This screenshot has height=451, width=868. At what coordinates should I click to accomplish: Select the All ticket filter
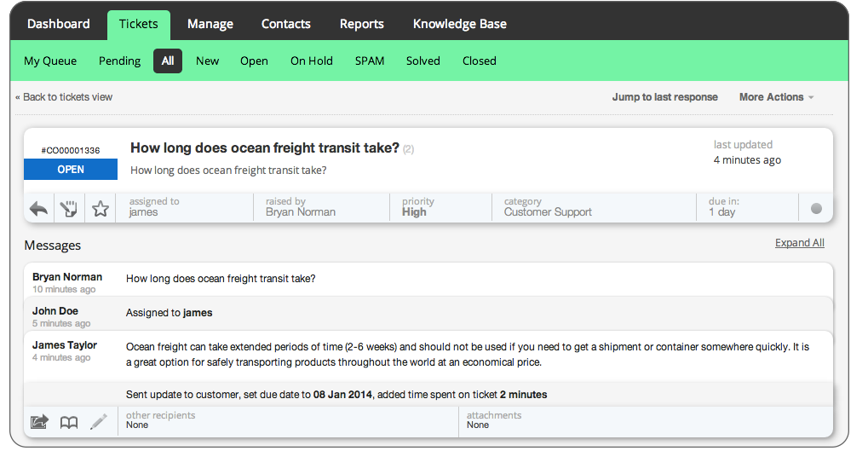[x=168, y=61]
